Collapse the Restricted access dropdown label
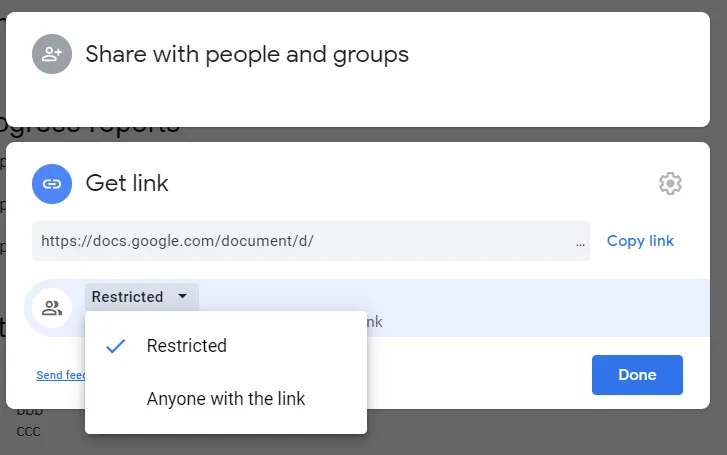The image size is (727, 455). click(x=128, y=297)
